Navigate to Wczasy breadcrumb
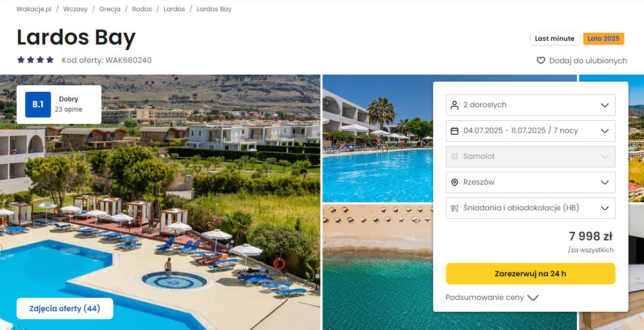This screenshot has height=330, width=644. 75,9
